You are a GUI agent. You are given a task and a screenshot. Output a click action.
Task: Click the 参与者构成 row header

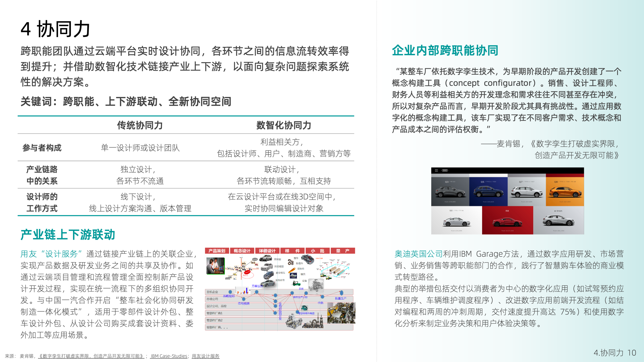pyautogui.click(x=42, y=148)
